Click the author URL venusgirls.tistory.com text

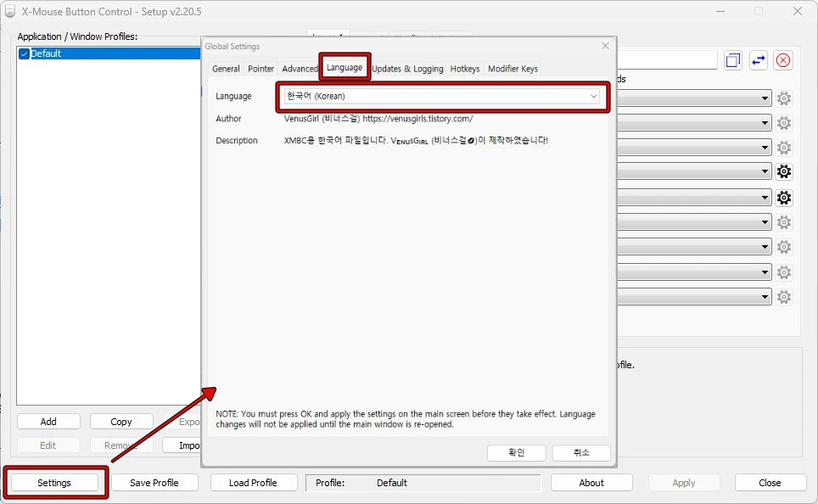pos(417,119)
